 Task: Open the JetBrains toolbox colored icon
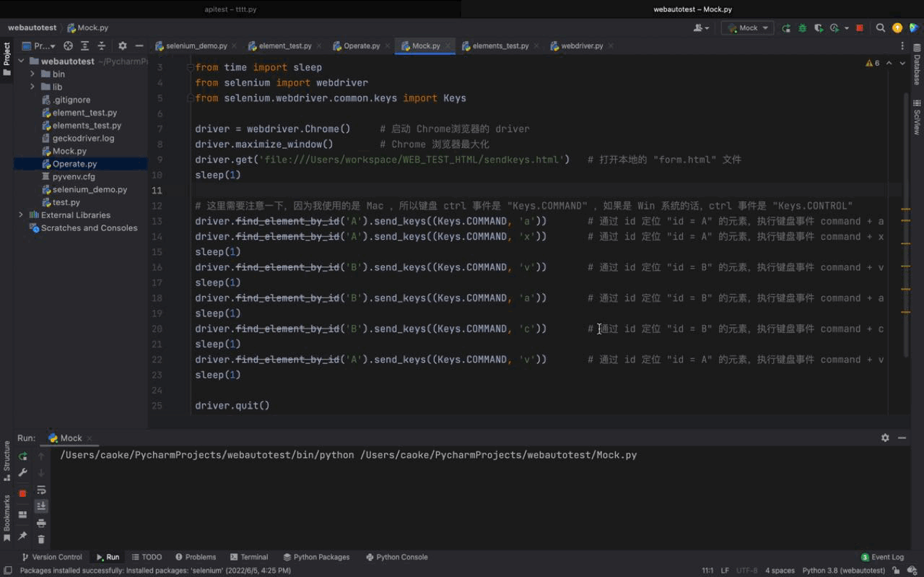tap(914, 28)
